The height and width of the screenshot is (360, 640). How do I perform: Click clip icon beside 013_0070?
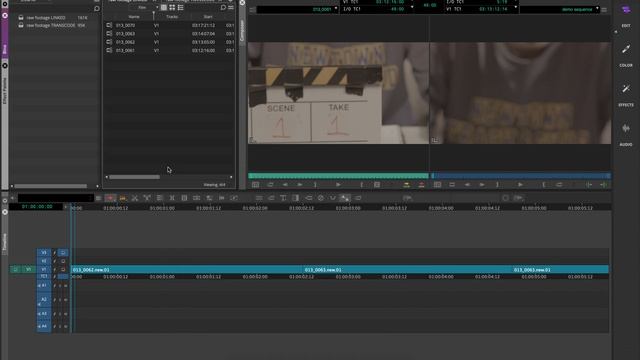[x=109, y=25]
